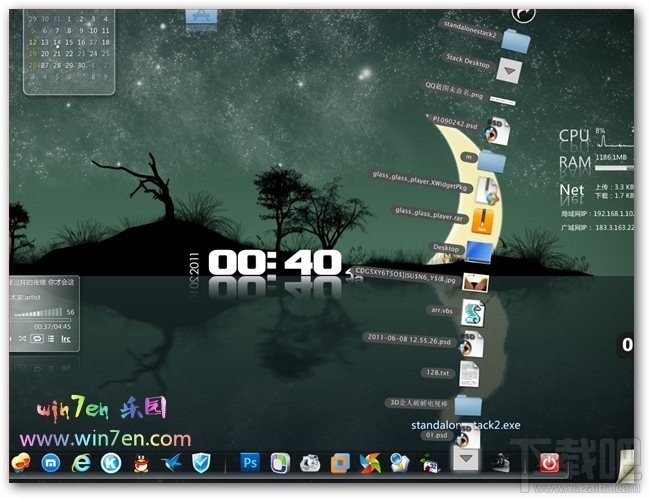Image resolution: width=649 pixels, height=498 pixels.
Task: Click the CPU usage monitor widget
Action: [596, 138]
